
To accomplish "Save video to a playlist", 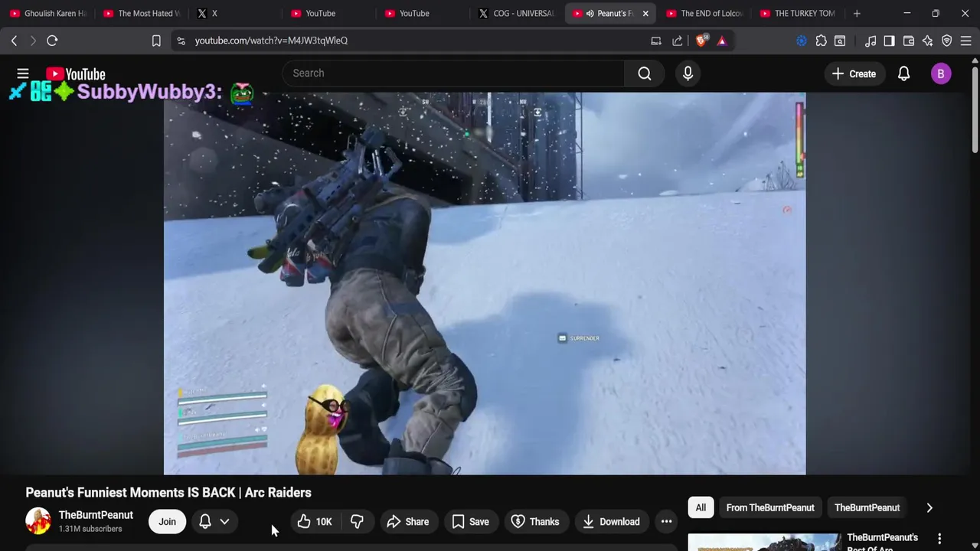I will click(470, 522).
